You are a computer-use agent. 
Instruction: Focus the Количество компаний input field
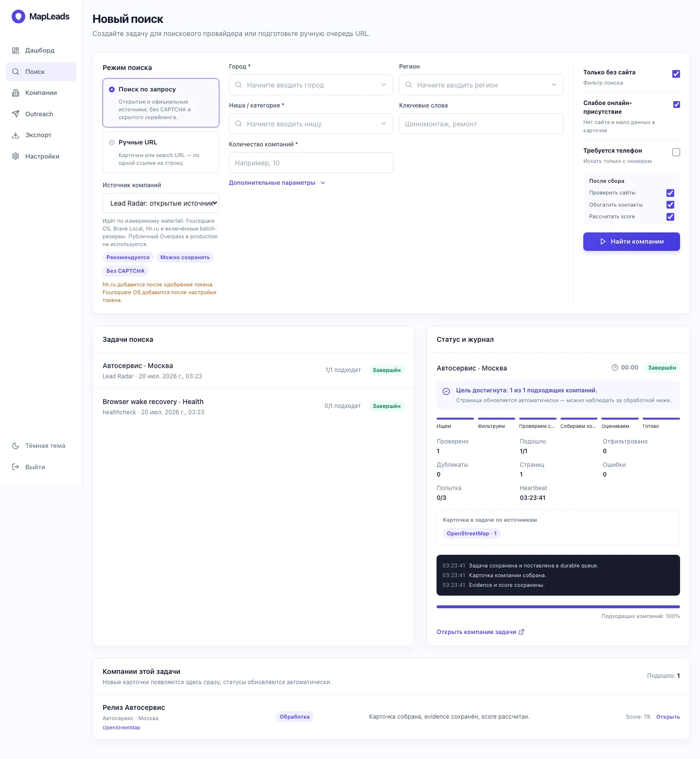coord(311,163)
